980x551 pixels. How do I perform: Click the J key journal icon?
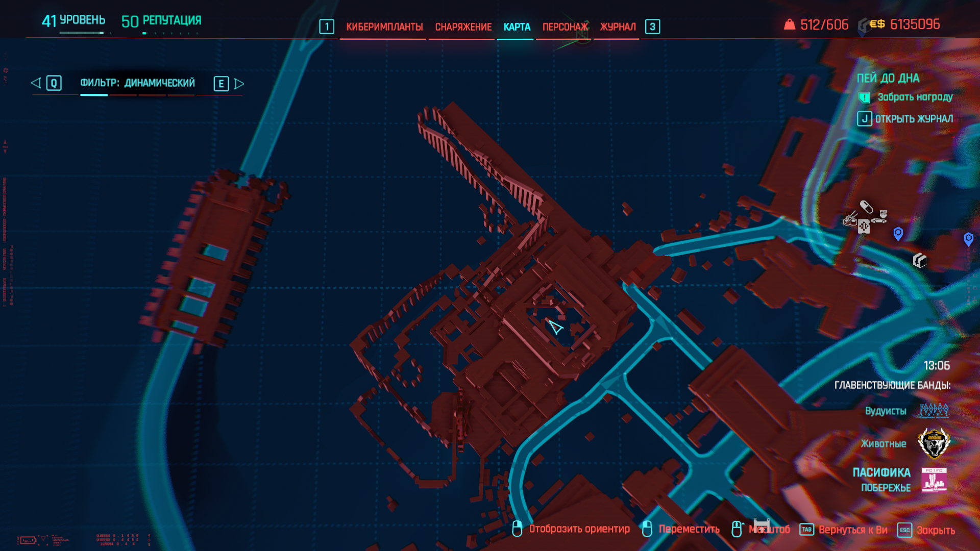coord(864,119)
